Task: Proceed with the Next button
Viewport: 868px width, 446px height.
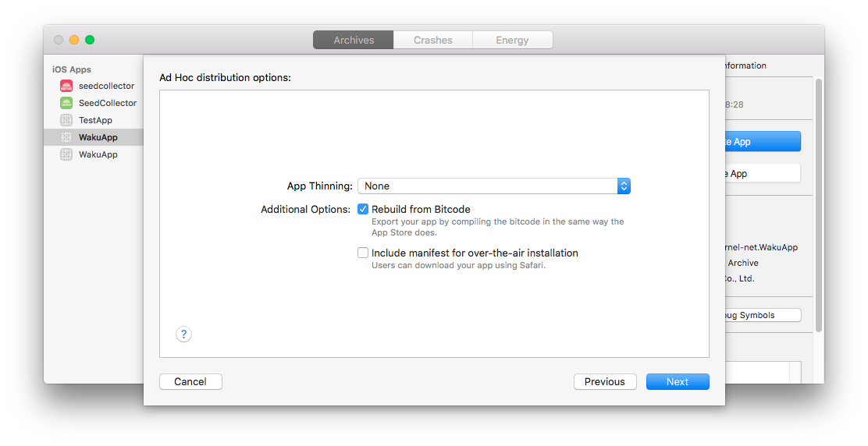Action: [678, 381]
